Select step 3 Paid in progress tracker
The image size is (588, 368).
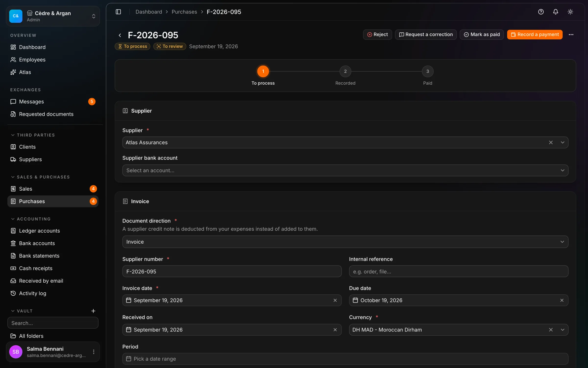pyautogui.click(x=428, y=71)
